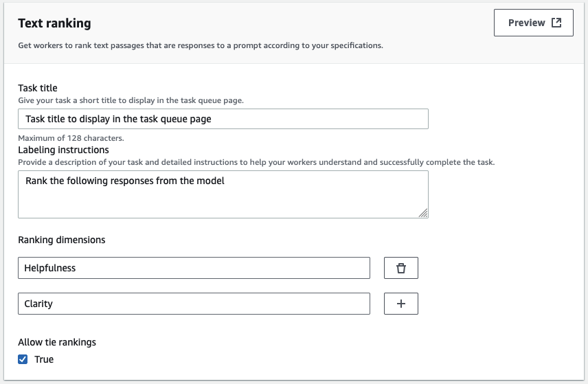Click the True label beside the checkbox
588x384 pixels.
coord(44,359)
